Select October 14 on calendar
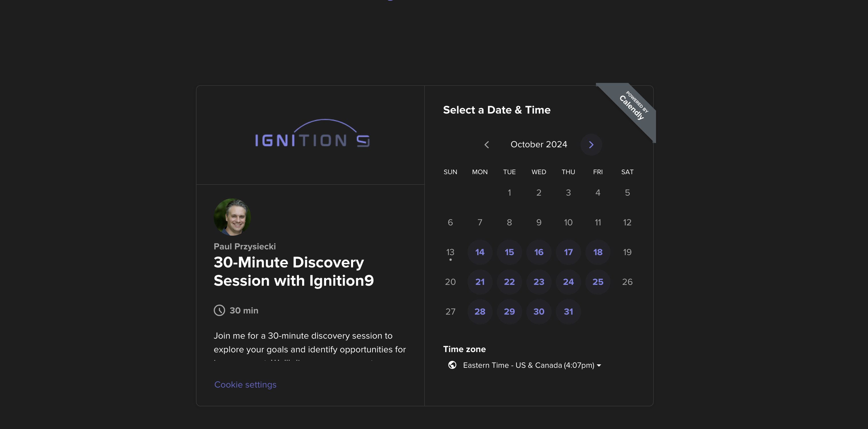The image size is (868, 429). [x=479, y=252]
